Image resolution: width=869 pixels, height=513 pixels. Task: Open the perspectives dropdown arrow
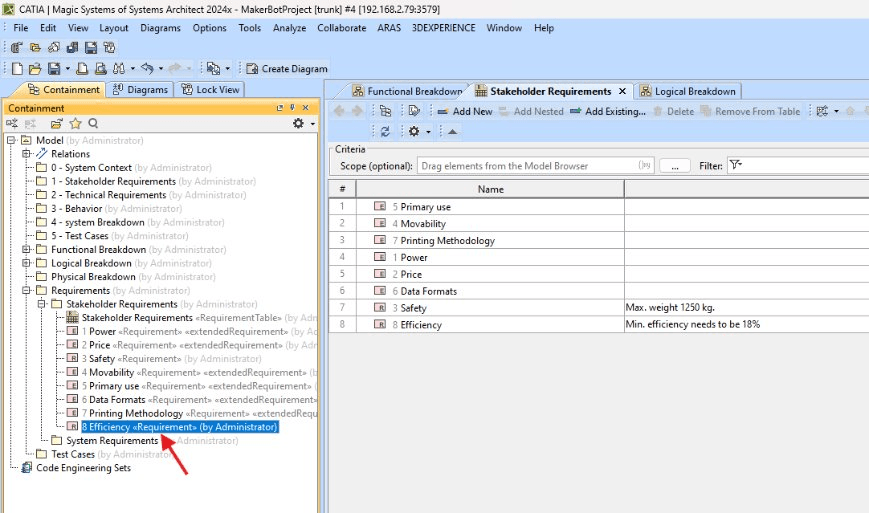228,69
